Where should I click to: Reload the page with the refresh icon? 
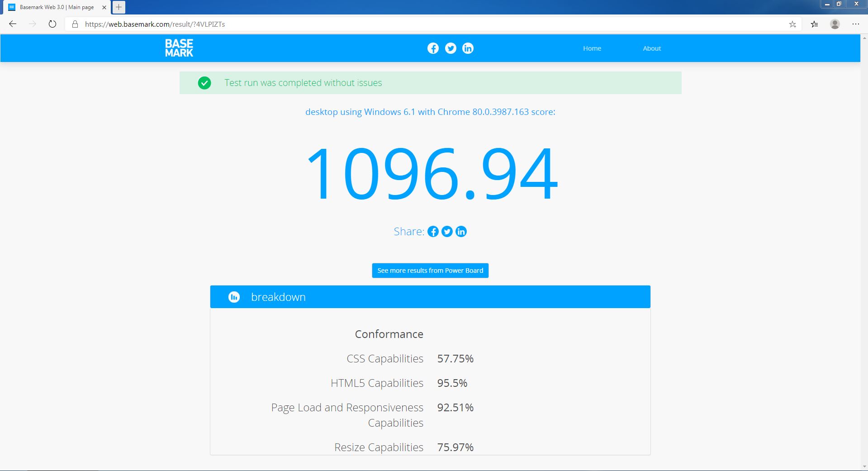(x=52, y=24)
